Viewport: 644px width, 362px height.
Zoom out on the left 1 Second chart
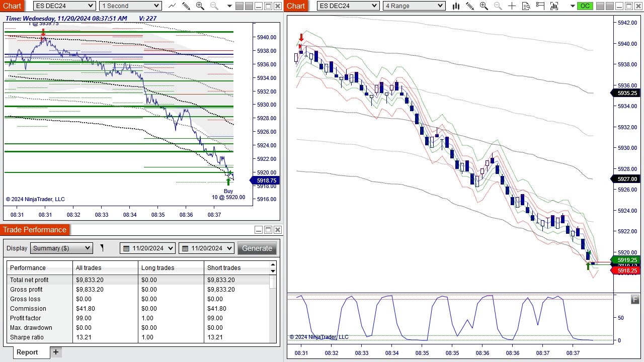tap(214, 6)
